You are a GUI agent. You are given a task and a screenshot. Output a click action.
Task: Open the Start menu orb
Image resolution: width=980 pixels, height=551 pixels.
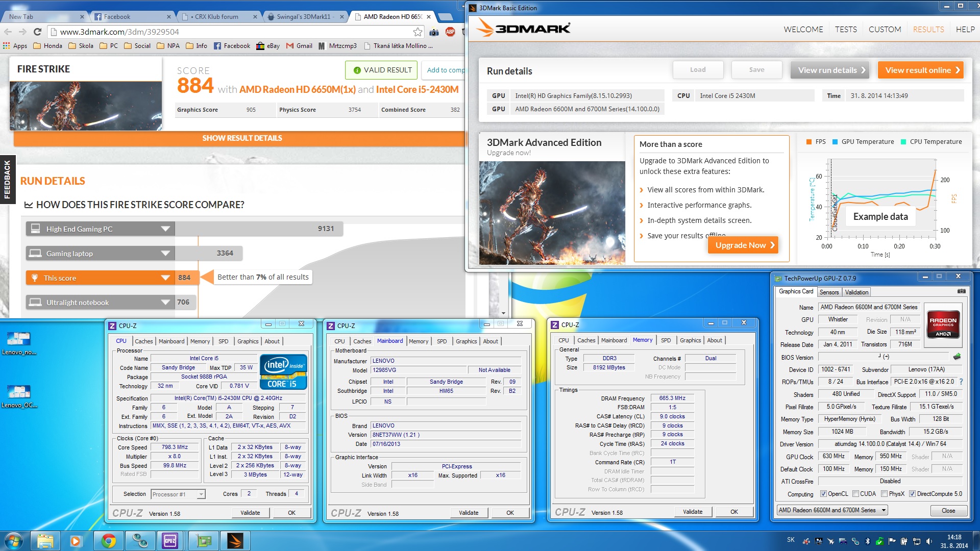(x=13, y=541)
